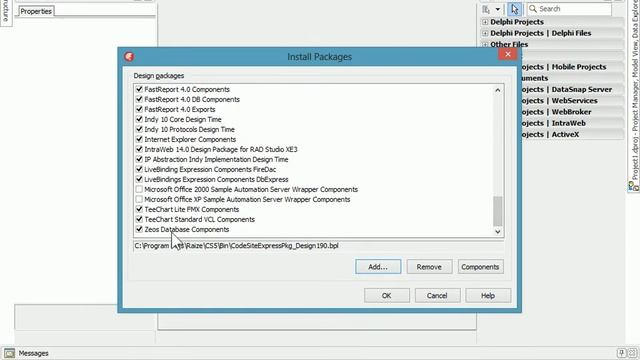Toggle IntraWeb 14.0 Design Package checkbox
This screenshot has height=360, width=640.
(x=139, y=149)
